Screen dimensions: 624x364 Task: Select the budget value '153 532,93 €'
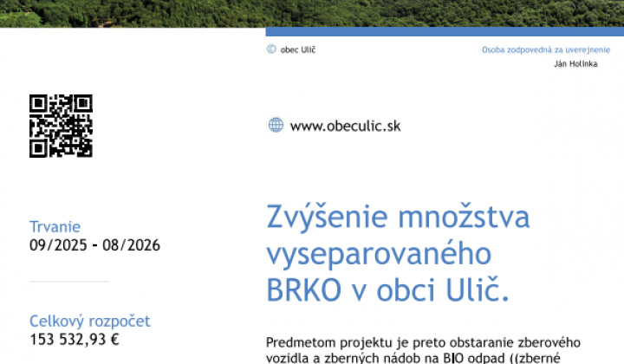click(x=75, y=340)
